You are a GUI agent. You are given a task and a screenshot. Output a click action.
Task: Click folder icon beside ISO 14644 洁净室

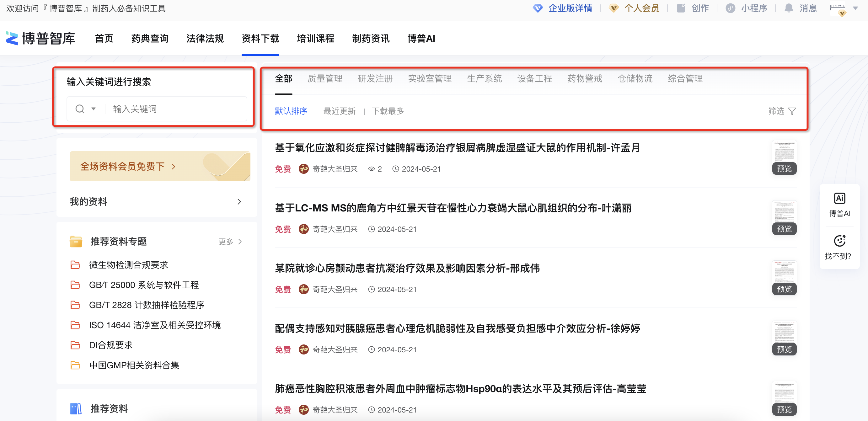click(75, 325)
